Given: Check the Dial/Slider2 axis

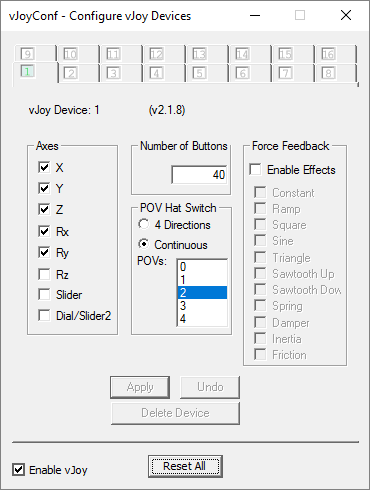Looking at the screenshot, I should (44, 315).
